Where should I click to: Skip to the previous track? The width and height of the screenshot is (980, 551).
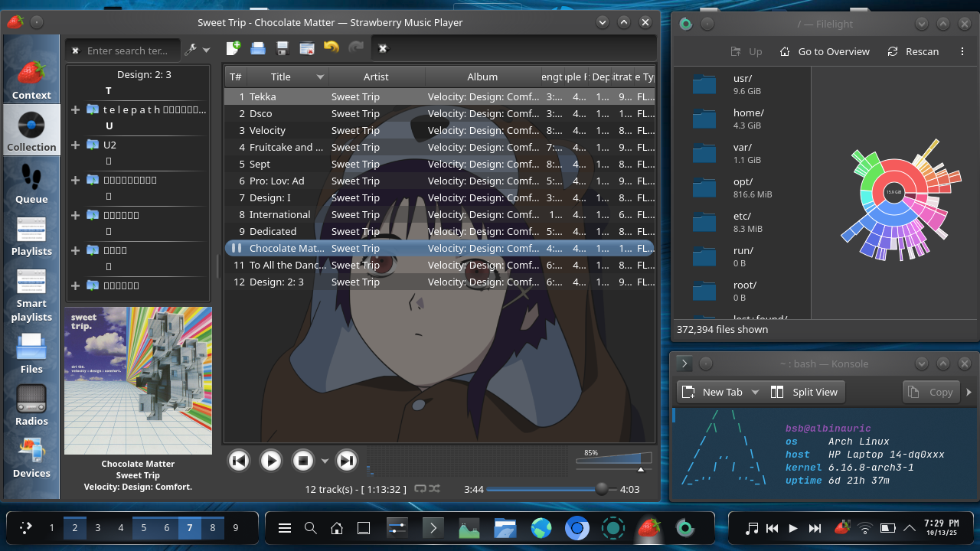point(239,460)
